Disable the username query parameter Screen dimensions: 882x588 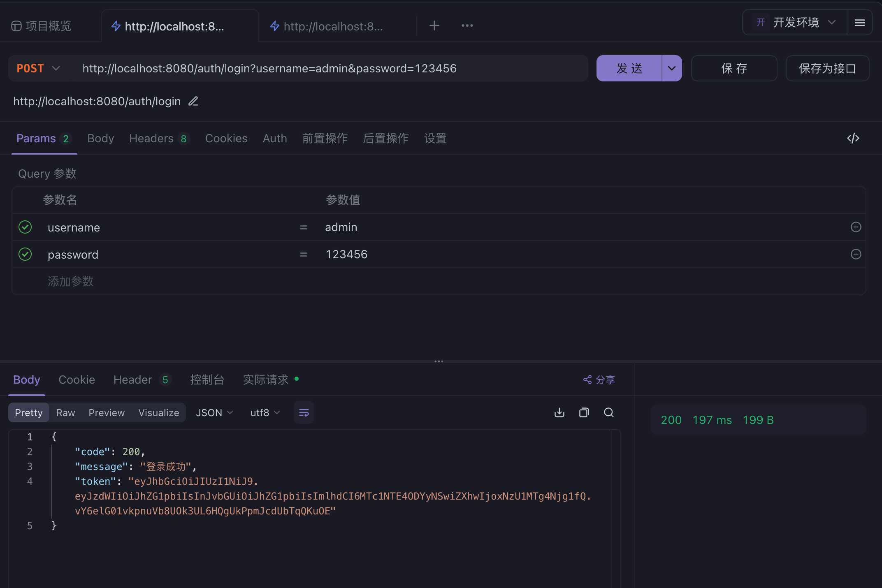(25, 227)
